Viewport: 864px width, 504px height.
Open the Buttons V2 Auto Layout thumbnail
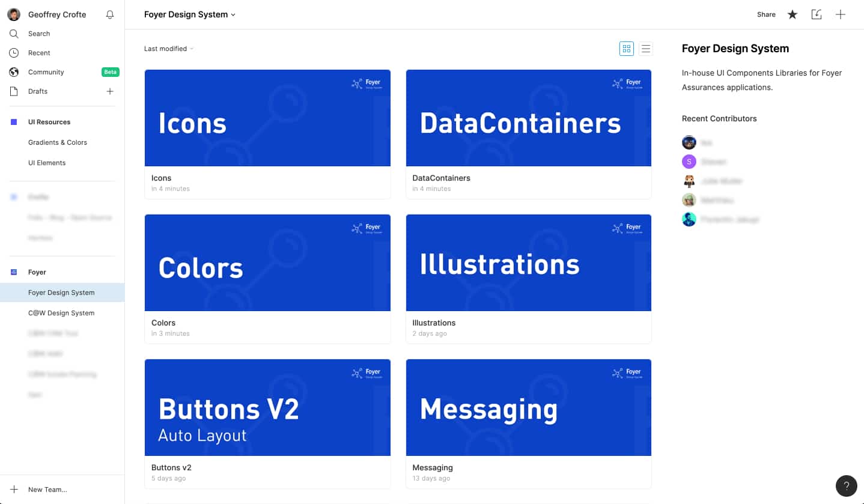(267, 407)
